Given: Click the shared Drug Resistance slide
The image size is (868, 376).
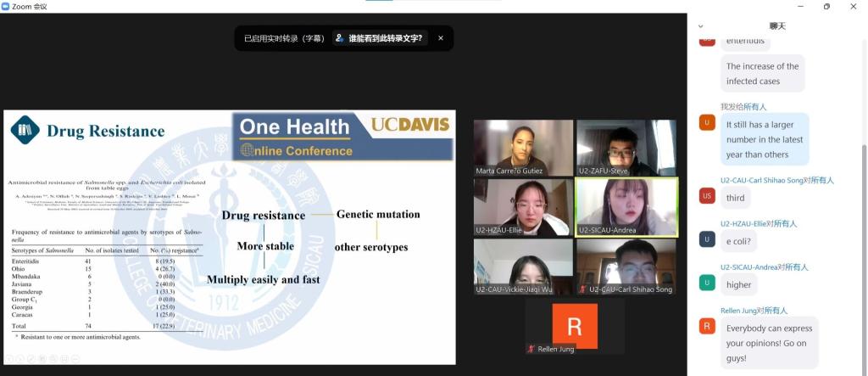Looking at the screenshot, I should (x=229, y=237).
